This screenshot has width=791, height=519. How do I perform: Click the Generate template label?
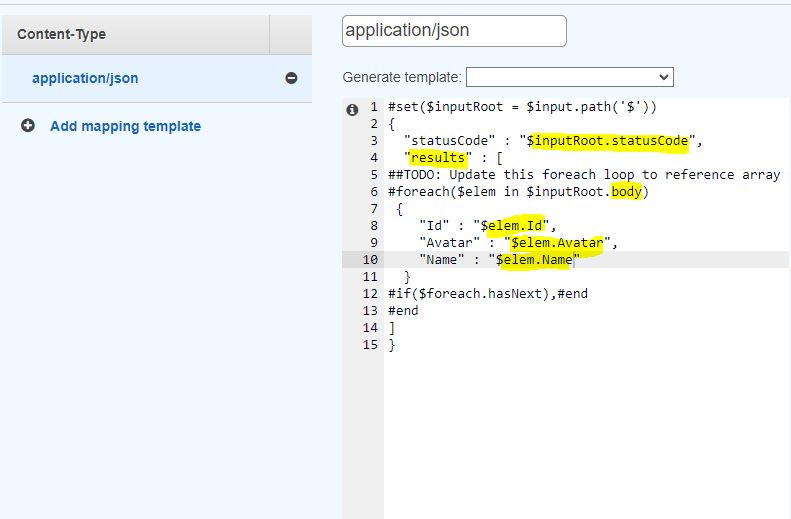tap(402, 77)
